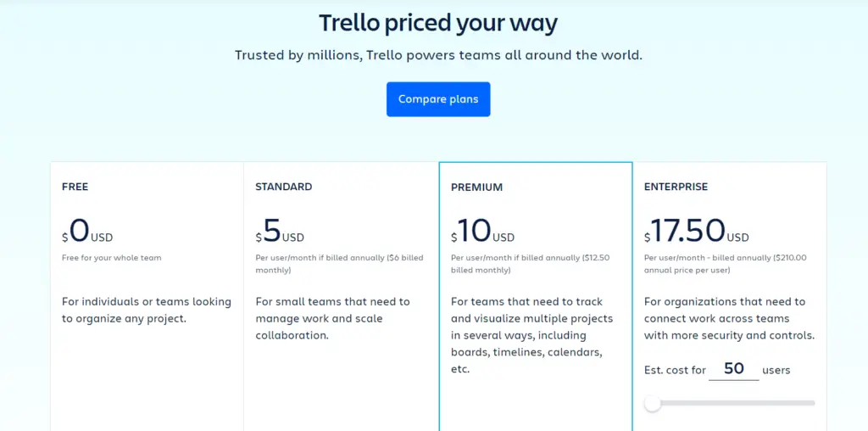Click the $5 USD Standard price
Viewport: 868px width, 431px height.
click(280, 231)
